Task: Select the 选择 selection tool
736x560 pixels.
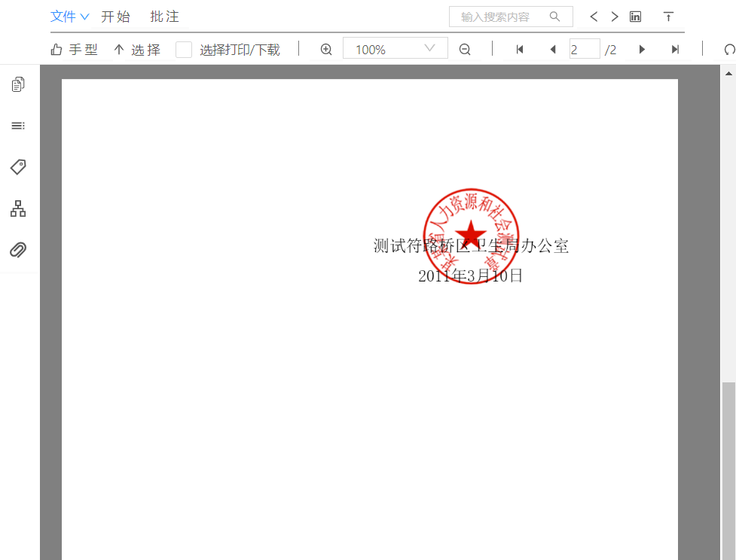Action: click(137, 50)
